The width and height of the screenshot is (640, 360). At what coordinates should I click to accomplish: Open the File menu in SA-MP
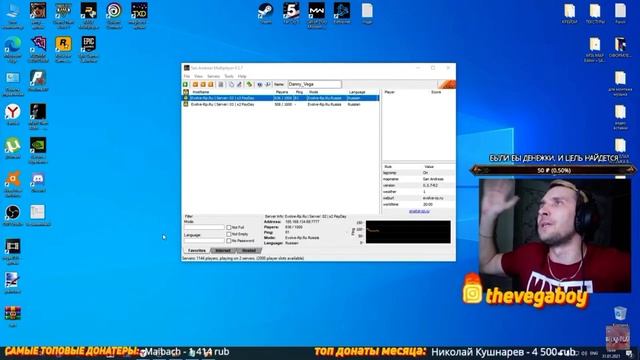pyautogui.click(x=187, y=76)
